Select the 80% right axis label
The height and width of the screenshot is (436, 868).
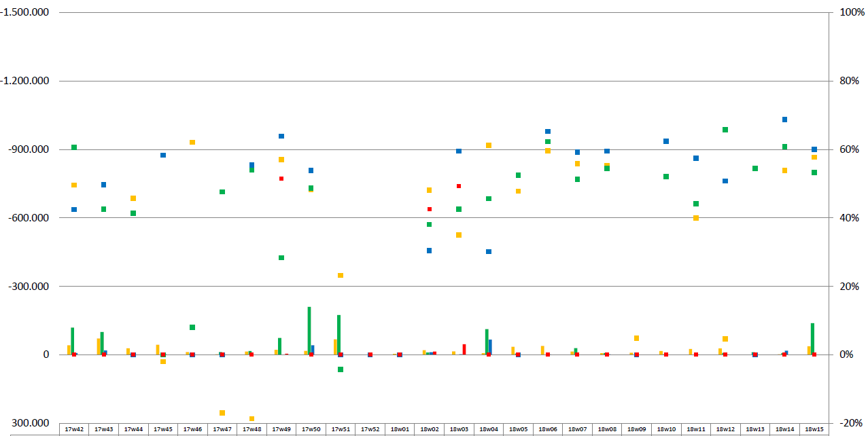coord(850,81)
